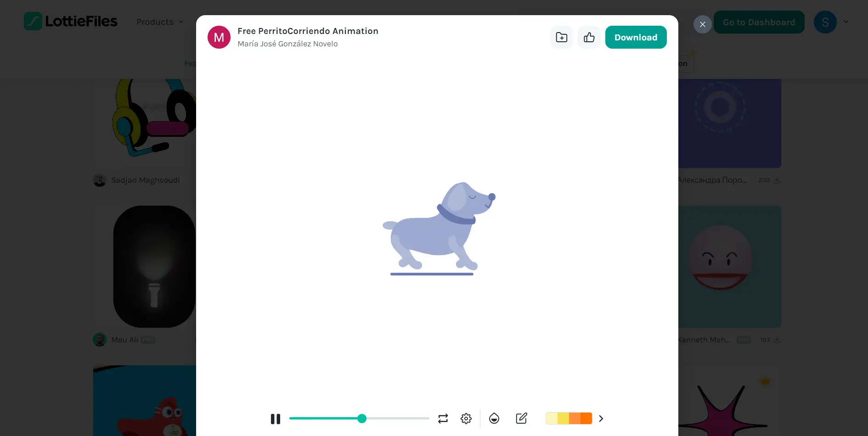Click the running dog animation preview
Screen dimensions: 868x436
[x=439, y=229]
